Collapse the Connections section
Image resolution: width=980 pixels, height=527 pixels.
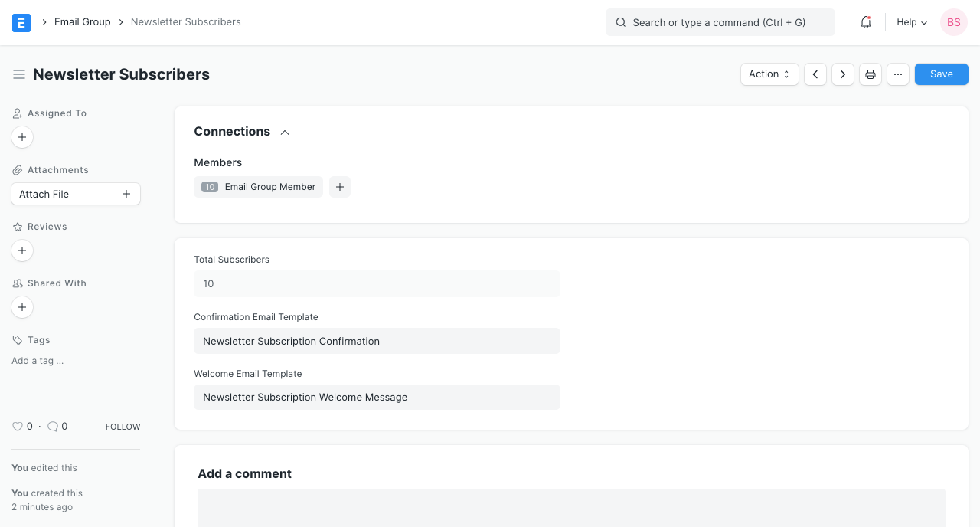pyautogui.click(x=284, y=132)
